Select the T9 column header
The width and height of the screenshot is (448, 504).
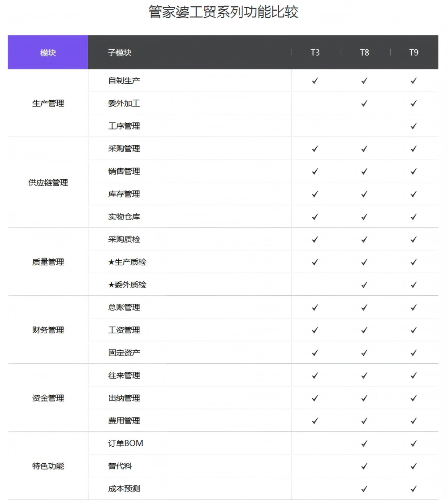pyautogui.click(x=414, y=52)
